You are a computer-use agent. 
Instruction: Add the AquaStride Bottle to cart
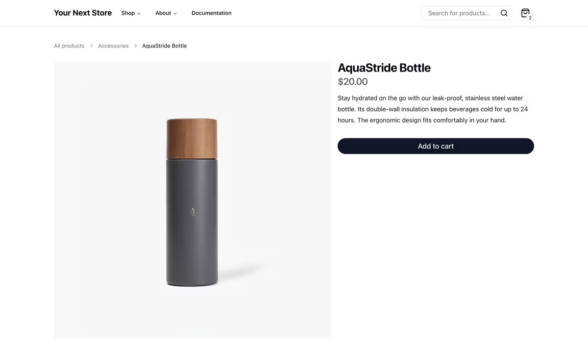pyautogui.click(x=435, y=146)
